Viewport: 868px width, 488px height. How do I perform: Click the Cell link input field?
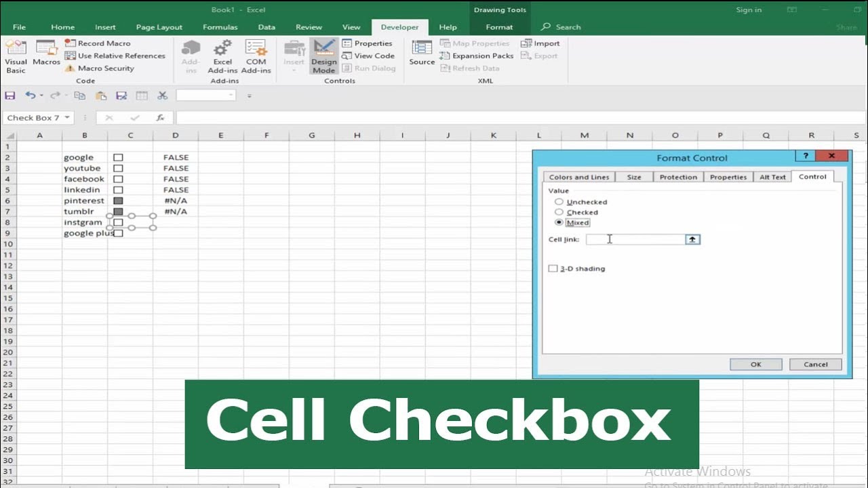tap(635, 239)
